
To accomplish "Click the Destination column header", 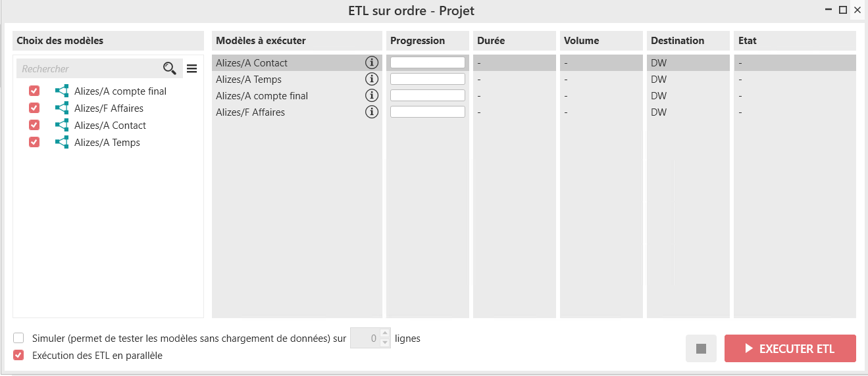I will pyautogui.click(x=677, y=41).
